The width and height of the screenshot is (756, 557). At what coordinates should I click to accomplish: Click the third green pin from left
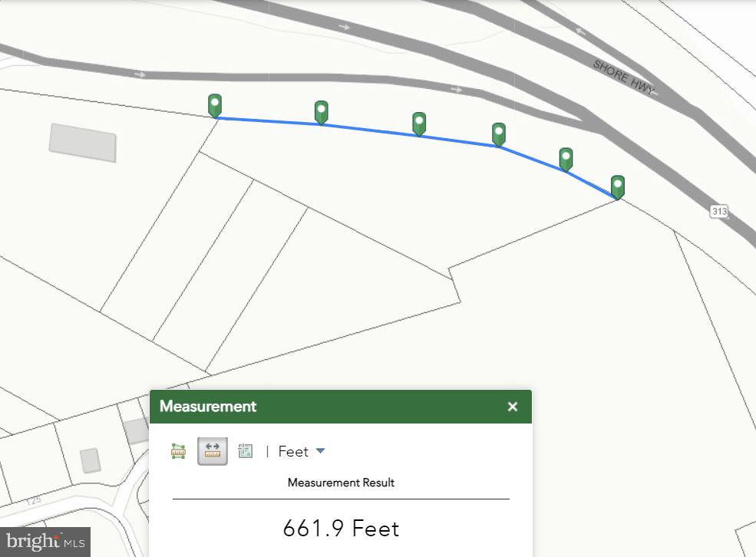pyautogui.click(x=419, y=123)
